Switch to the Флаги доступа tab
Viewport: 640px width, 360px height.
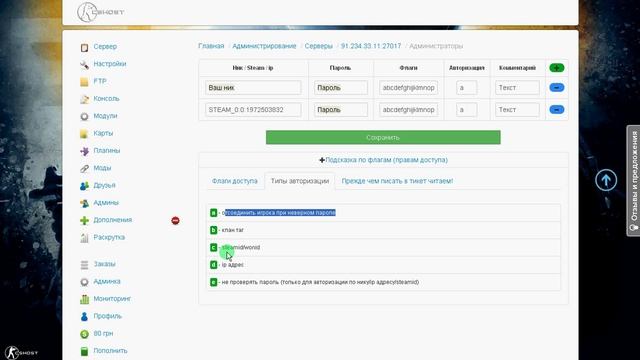click(x=235, y=181)
